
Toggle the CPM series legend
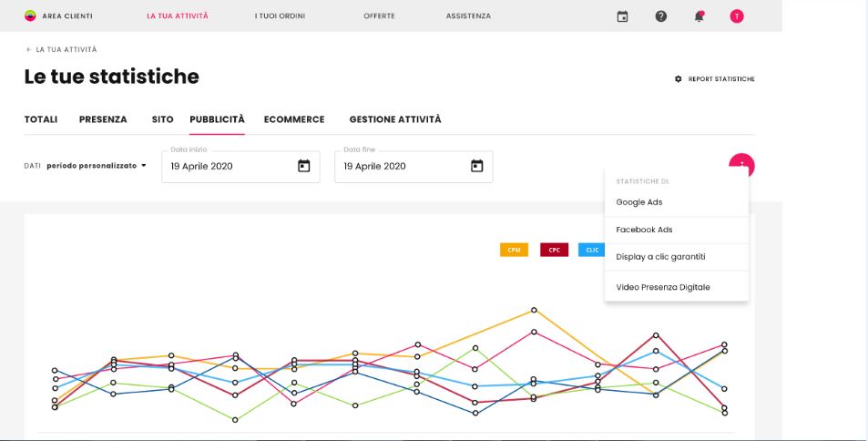point(514,250)
